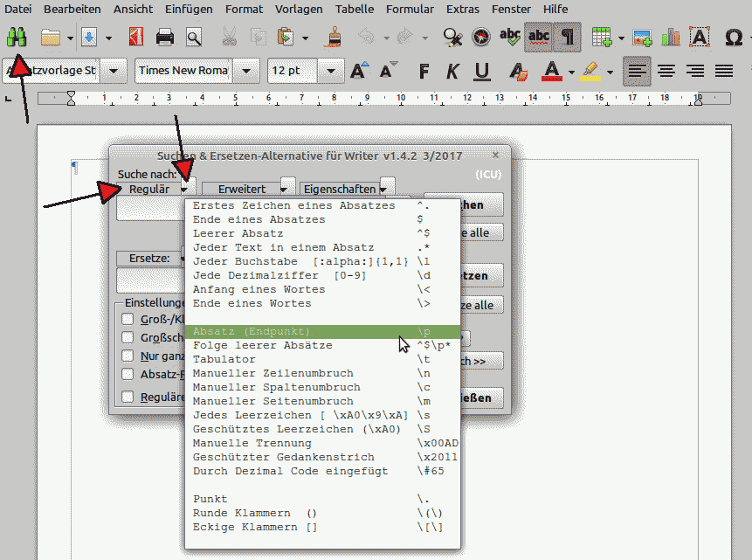Apply bold with the F icon

click(x=424, y=71)
